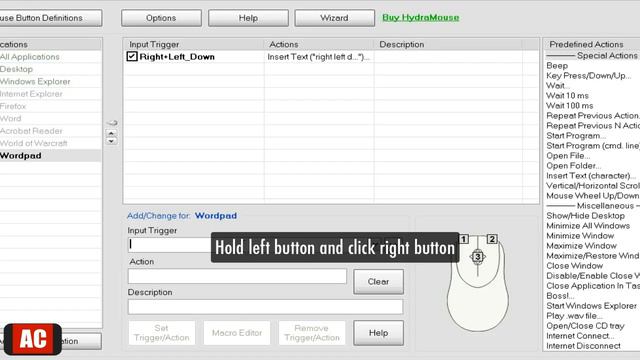640x360 pixels.
Task: Select the Right+Left_Down trigger row
Action: 331,57
